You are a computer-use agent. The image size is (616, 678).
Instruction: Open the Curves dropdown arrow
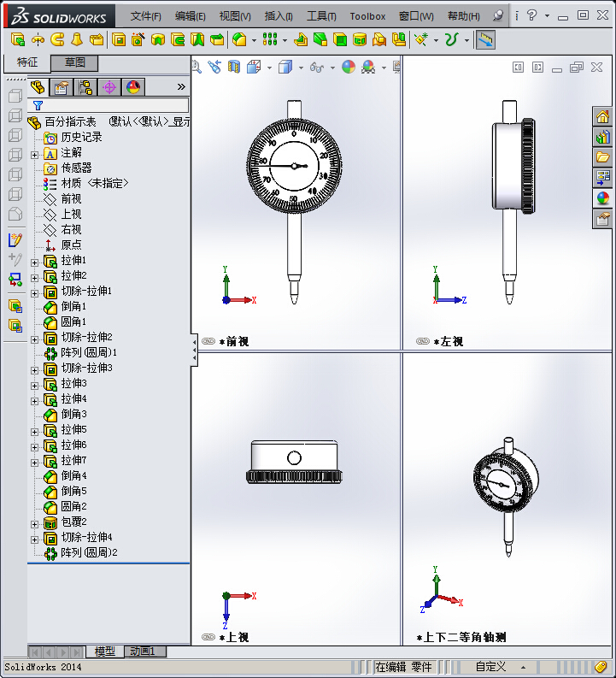click(467, 41)
